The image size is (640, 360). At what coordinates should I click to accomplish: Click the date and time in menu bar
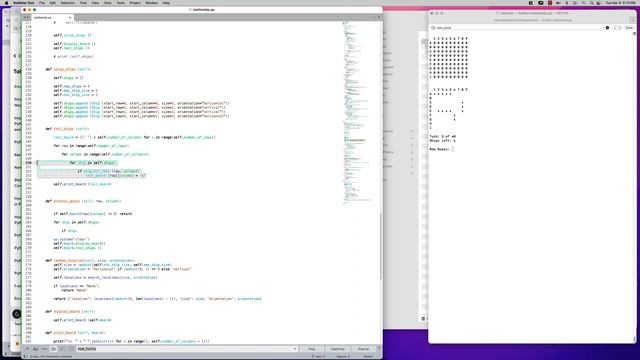(x=621, y=3)
